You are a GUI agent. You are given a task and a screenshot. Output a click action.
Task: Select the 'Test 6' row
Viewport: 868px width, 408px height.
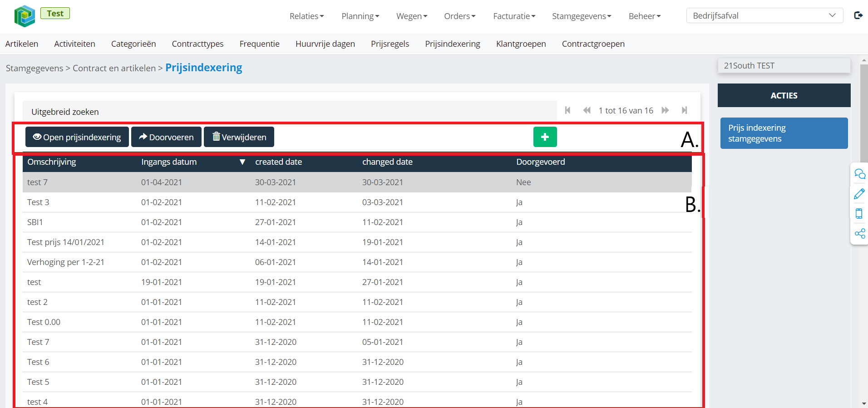(x=357, y=362)
